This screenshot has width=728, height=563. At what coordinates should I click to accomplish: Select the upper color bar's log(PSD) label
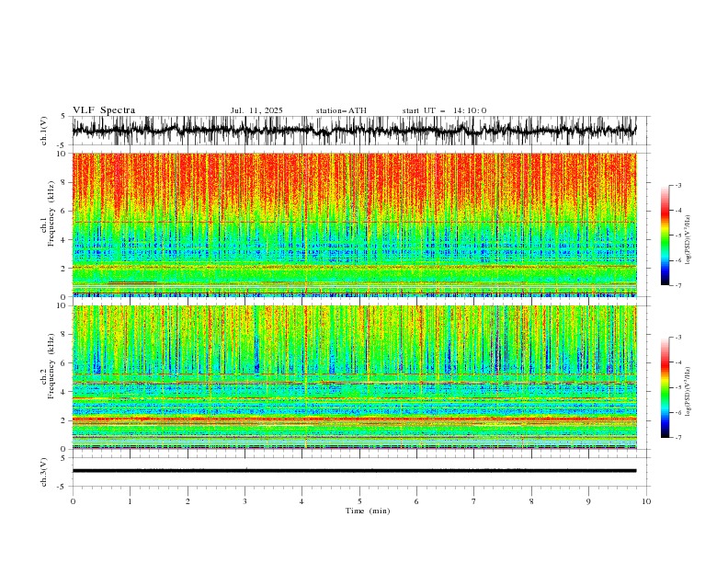pos(688,240)
